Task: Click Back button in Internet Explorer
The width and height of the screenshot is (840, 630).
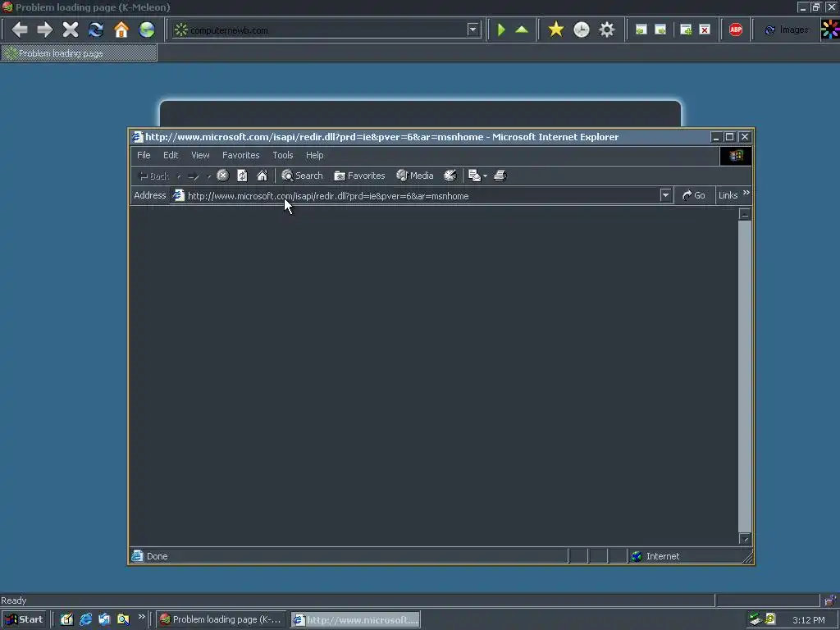Action: coord(154,176)
